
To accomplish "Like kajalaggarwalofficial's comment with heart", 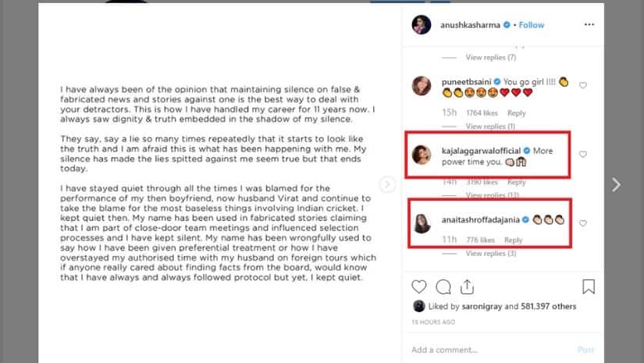I will coord(583,155).
